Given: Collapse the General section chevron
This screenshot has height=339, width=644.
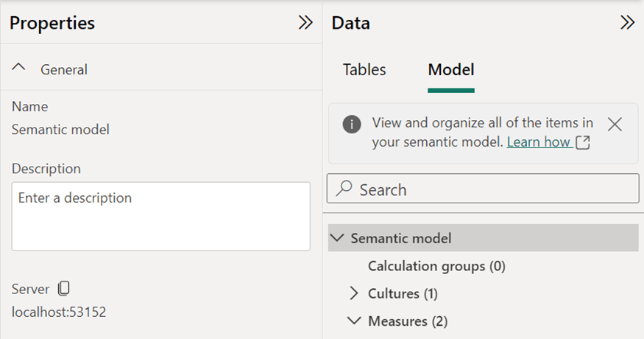Looking at the screenshot, I should click(20, 69).
